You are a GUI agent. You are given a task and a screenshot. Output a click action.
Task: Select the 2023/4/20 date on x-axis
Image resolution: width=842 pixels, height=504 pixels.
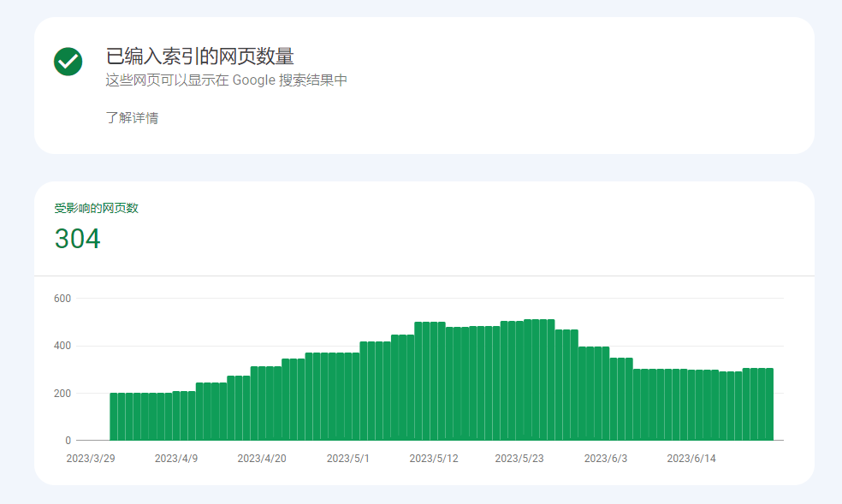coord(262,459)
